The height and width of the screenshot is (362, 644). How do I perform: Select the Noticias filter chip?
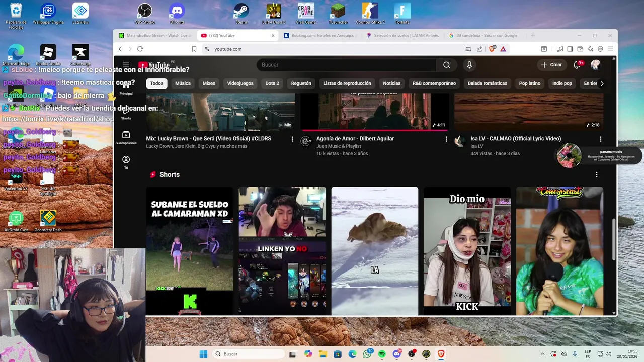point(391,83)
